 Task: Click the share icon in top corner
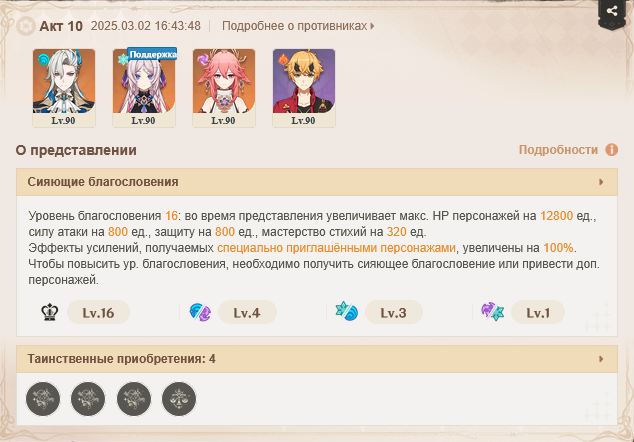tap(612, 11)
